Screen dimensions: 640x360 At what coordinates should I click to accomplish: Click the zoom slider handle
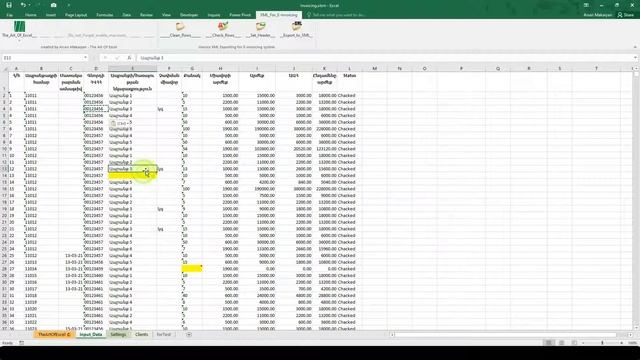coord(602,343)
